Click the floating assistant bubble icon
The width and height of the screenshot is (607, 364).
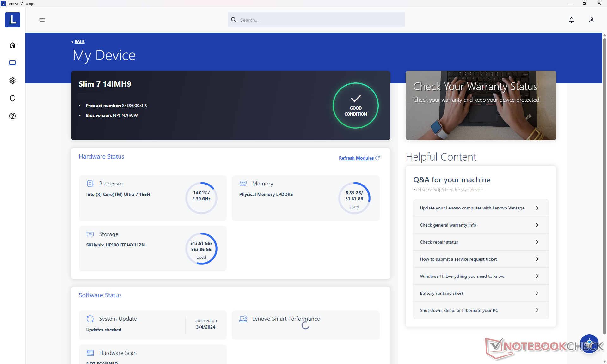[x=589, y=343]
